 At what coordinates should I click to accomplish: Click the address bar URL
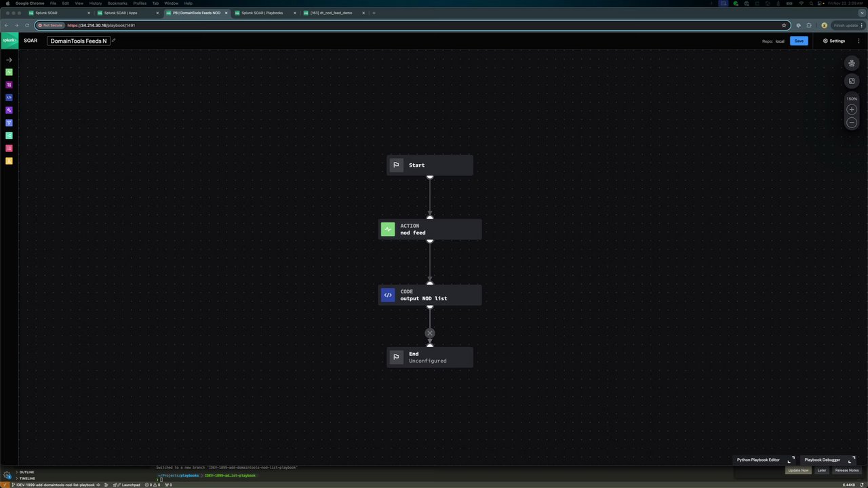click(x=101, y=25)
